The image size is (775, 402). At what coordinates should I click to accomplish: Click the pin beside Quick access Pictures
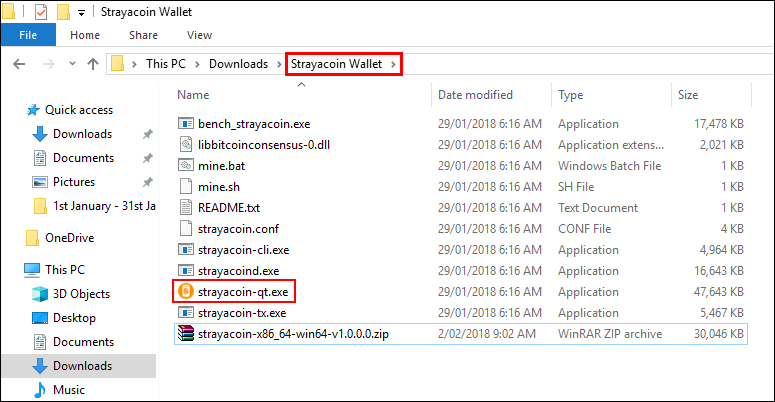[x=147, y=182]
